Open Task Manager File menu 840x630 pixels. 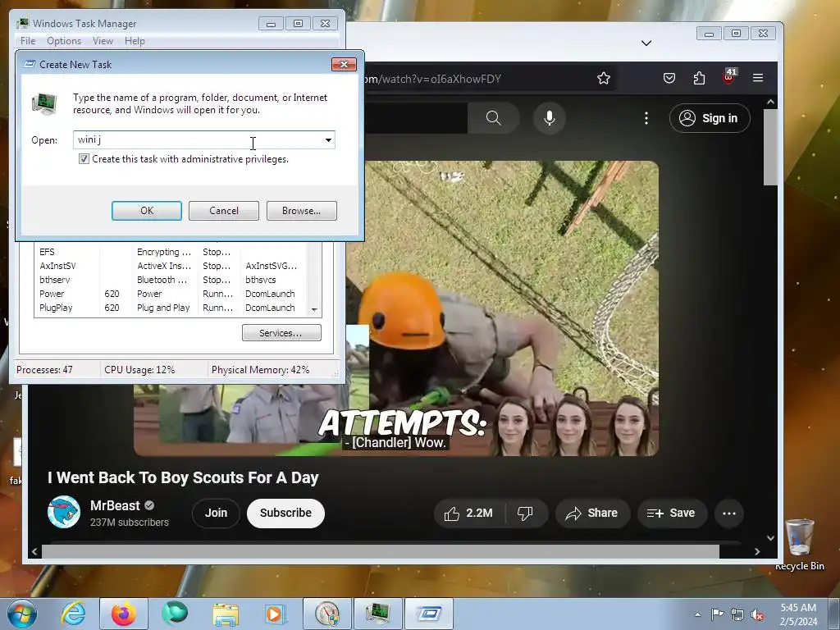click(x=28, y=41)
